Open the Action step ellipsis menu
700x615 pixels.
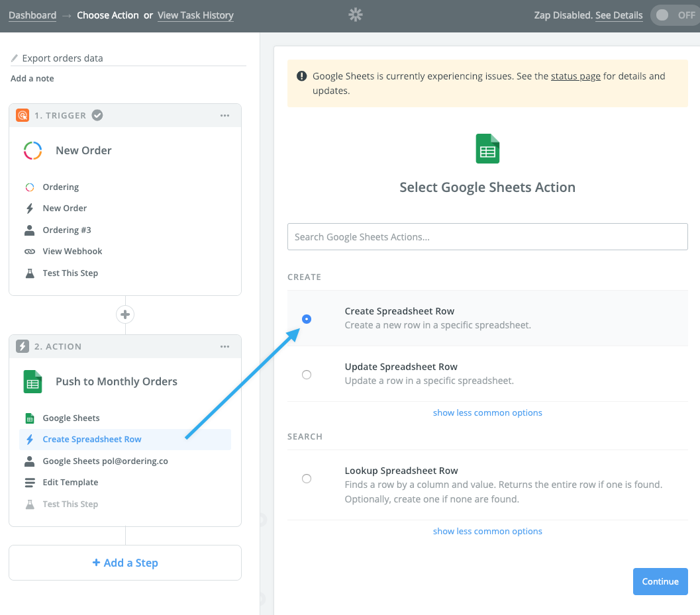click(225, 347)
